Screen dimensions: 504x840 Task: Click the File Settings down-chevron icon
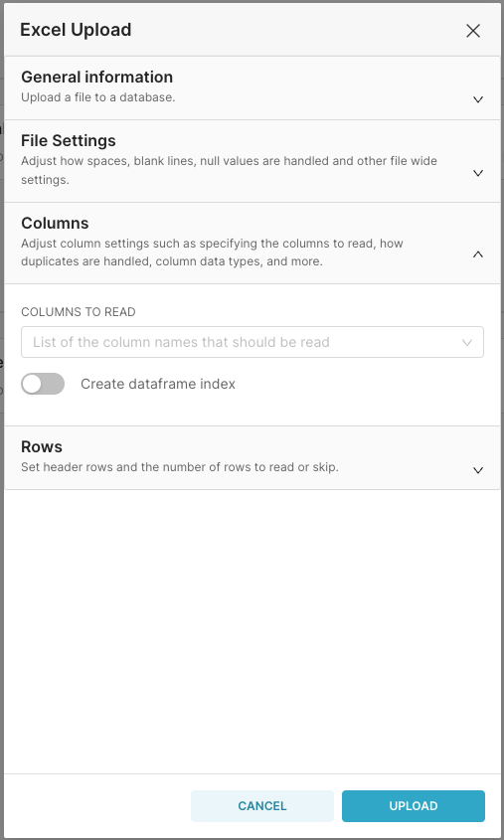pos(478,173)
